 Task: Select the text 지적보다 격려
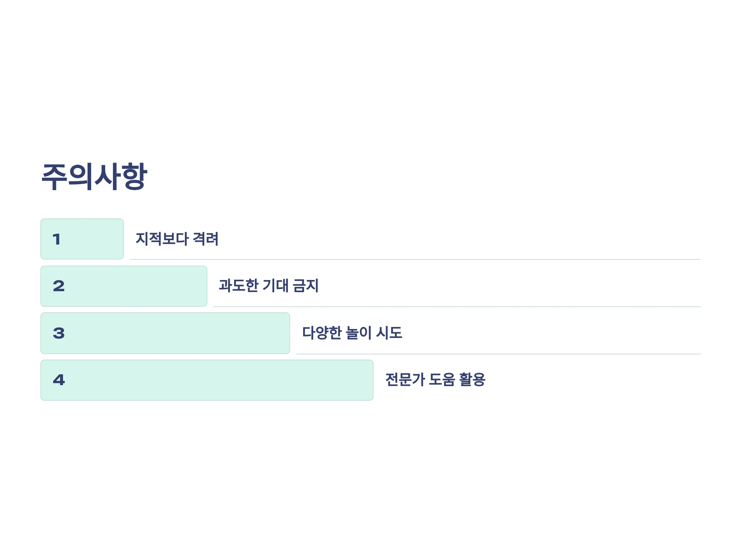tap(177, 239)
